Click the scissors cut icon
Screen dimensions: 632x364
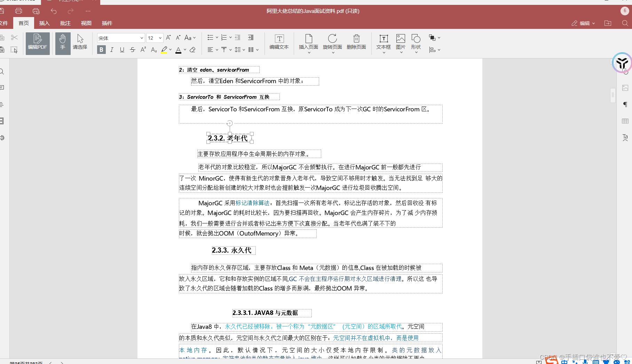click(14, 37)
